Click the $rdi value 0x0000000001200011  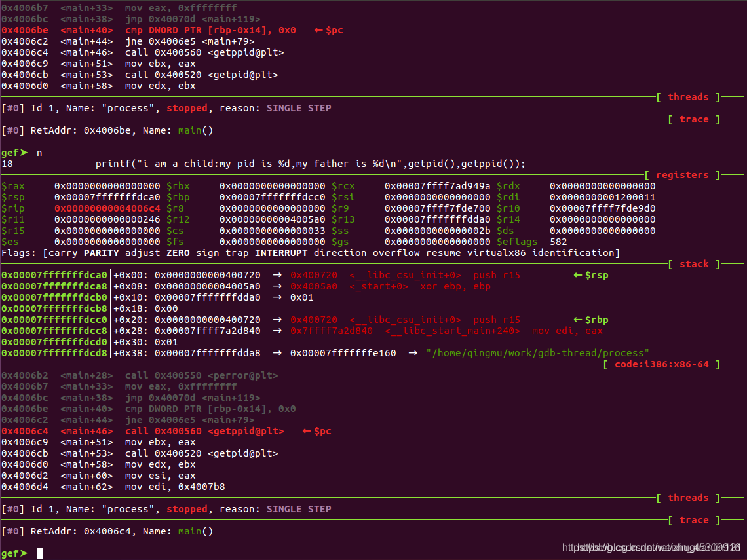(603, 197)
